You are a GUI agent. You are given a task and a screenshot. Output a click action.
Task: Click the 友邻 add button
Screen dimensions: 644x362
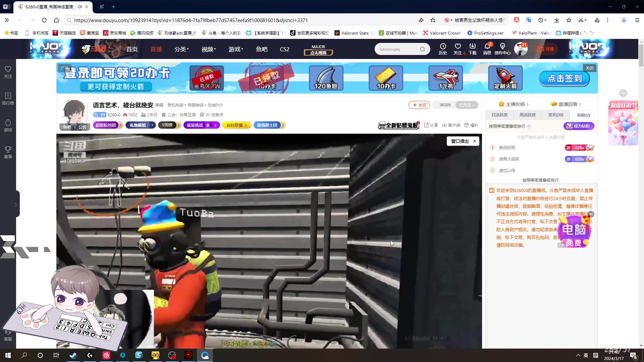point(419,105)
